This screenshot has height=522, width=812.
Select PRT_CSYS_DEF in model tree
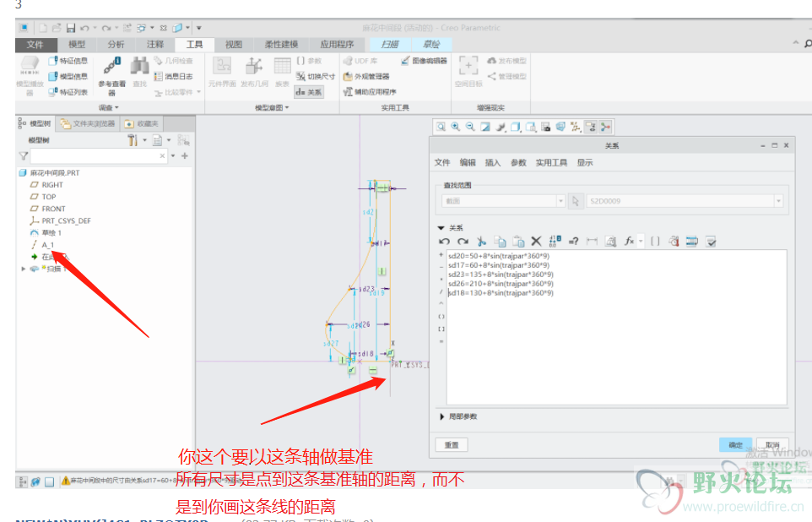pyautogui.click(x=60, y=220)
